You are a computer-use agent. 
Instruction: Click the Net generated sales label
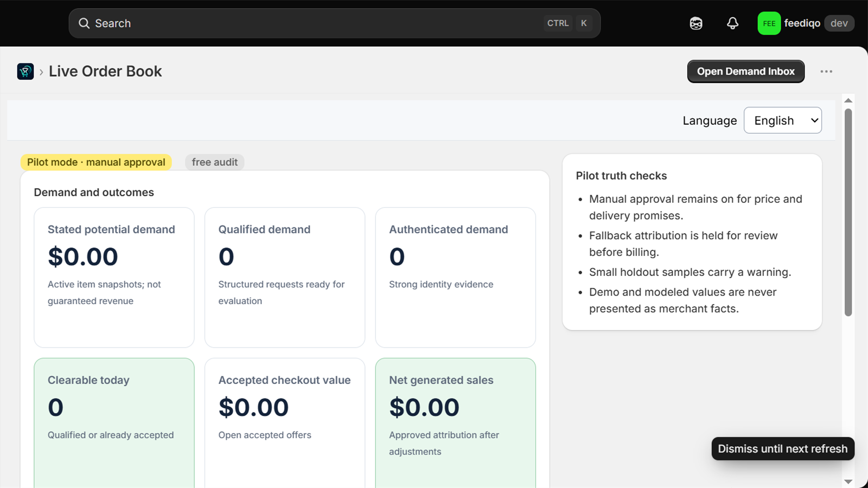[x=441, y=380]
